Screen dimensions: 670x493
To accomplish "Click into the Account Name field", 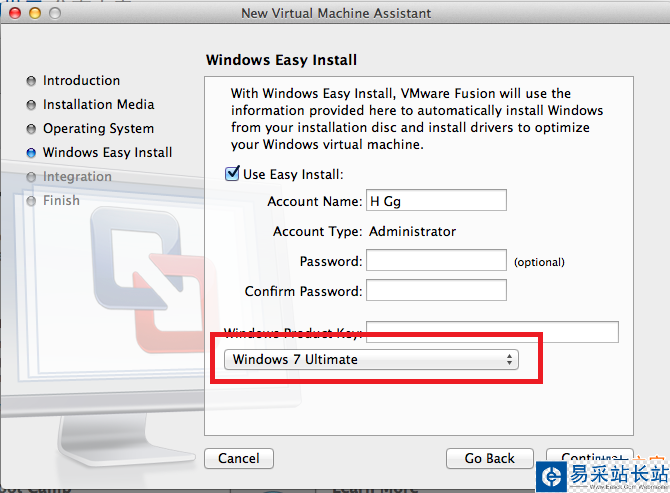I will 436,200.
